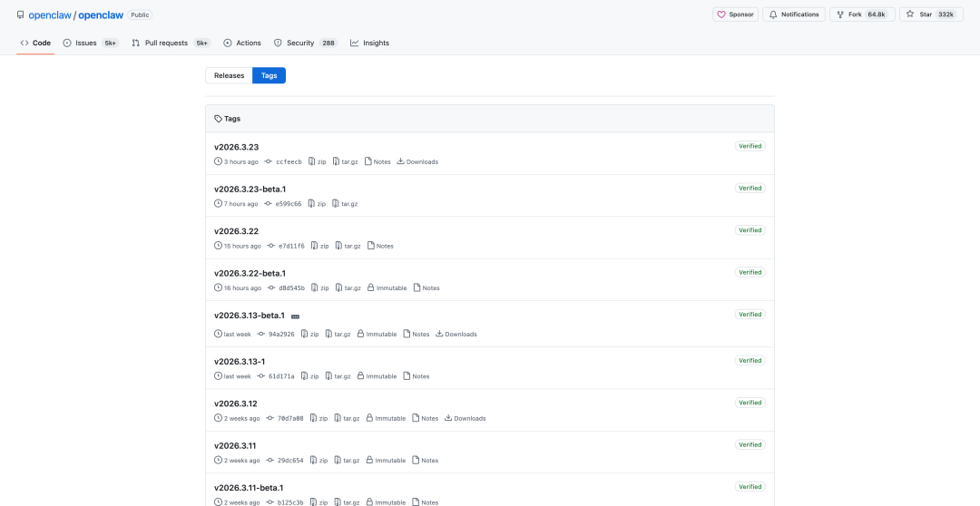Download tar.gz for v2026.3.22
The width and height of the screenshot is (980, 506).
tap(348, 246)
